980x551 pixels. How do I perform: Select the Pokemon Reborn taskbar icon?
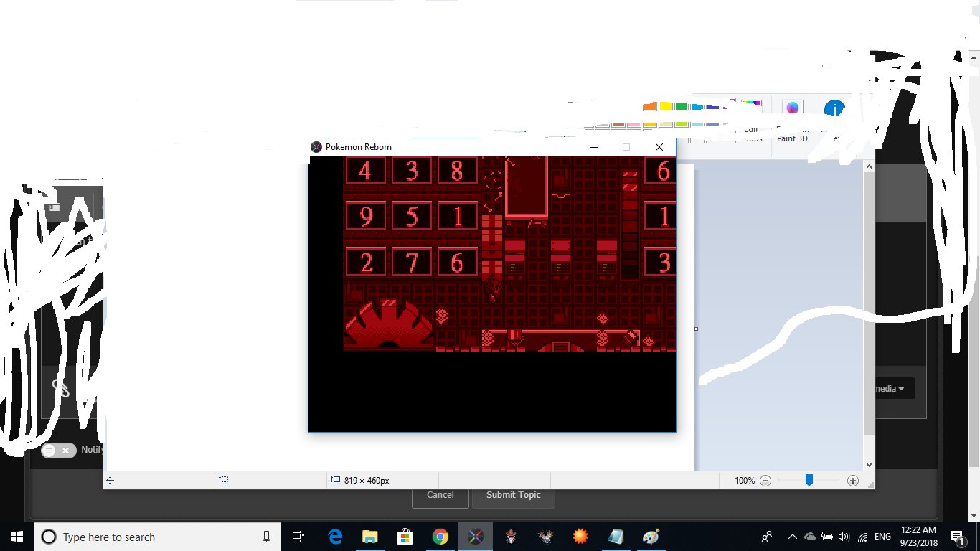coord(476,537)
